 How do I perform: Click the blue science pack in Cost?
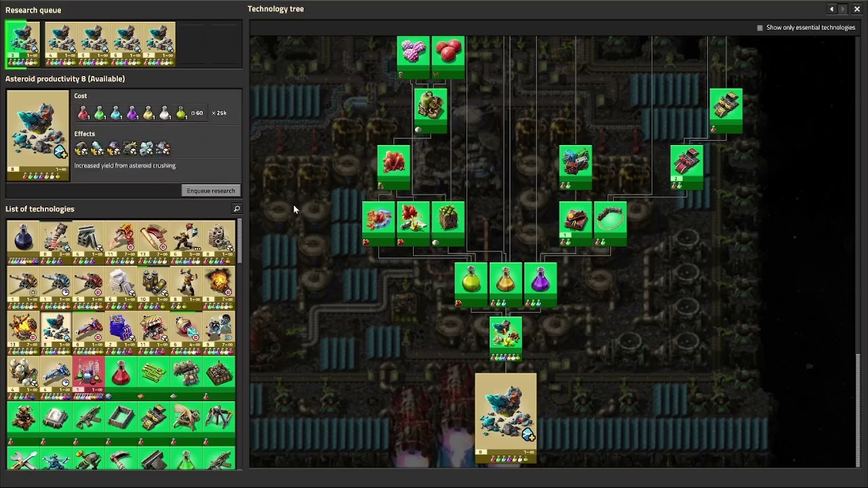(116, 113)
